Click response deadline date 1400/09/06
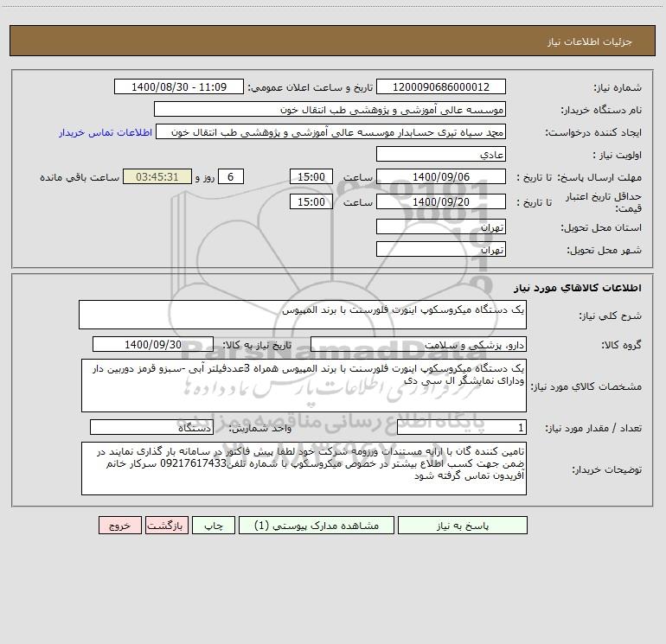666x644 pixels. [x=441, y=176]
